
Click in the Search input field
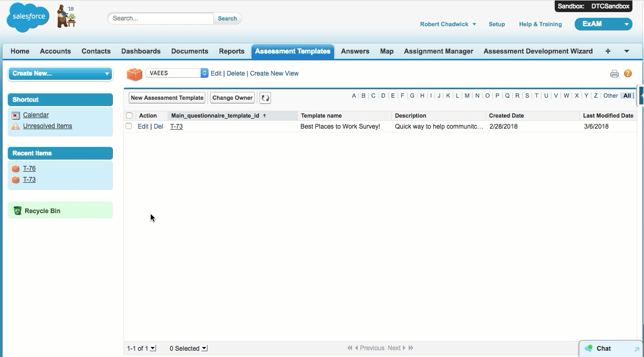coord(161,18)
